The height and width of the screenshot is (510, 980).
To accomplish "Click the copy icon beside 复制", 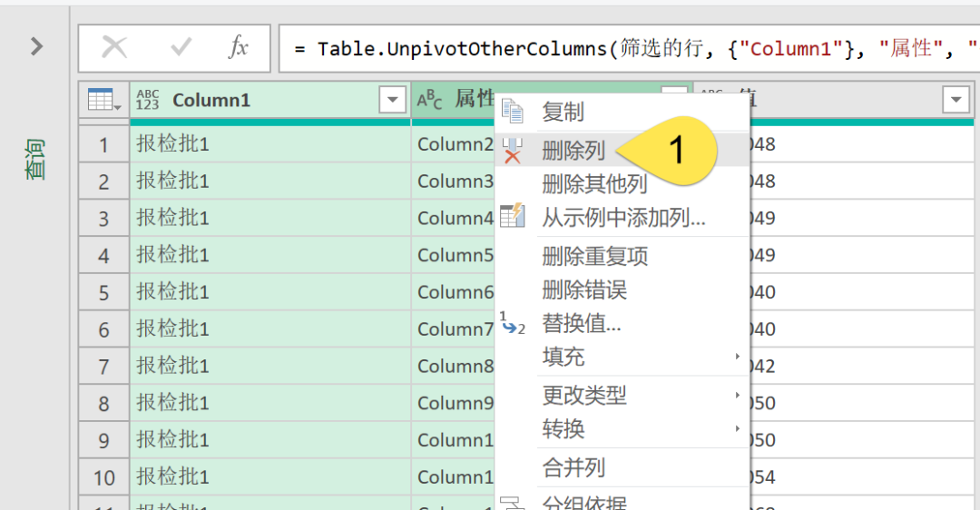I will click(513, 112).
